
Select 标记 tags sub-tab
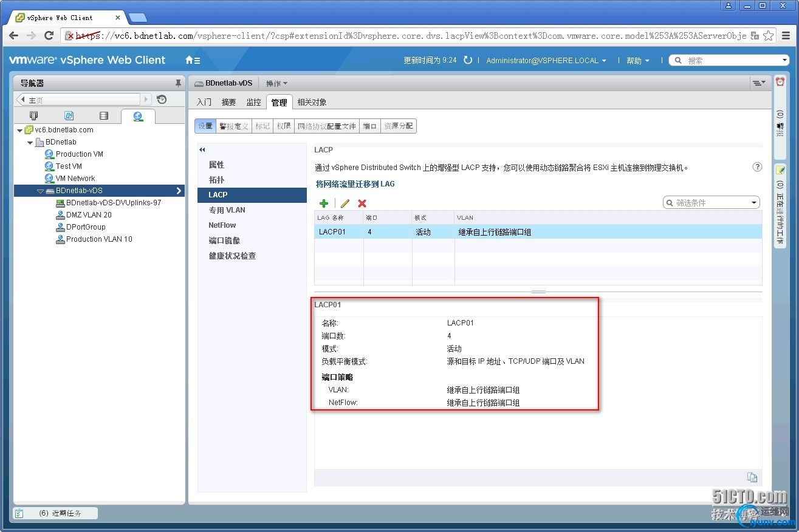coord(262,126)
